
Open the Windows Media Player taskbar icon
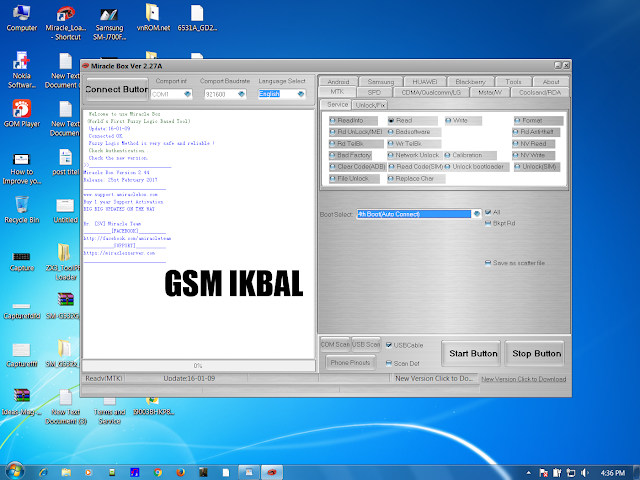click(88, 473)
